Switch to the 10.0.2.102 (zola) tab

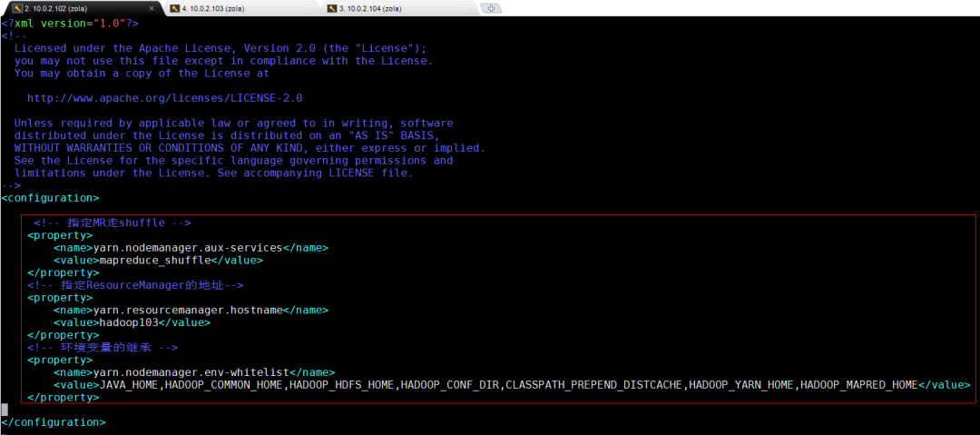click(x=81, y=9)
